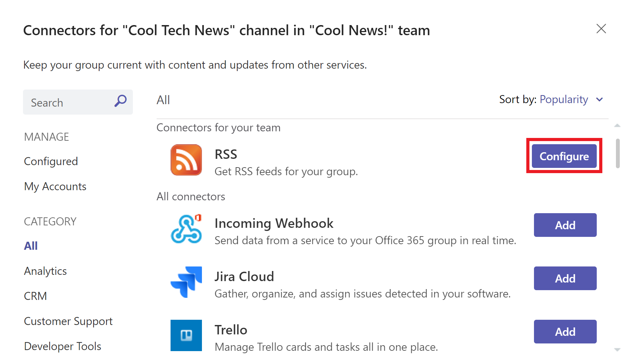Add the Incoming Webhook connector
Image resolution: width=625 pixels, height=364 pixels.
click(565, 225)
